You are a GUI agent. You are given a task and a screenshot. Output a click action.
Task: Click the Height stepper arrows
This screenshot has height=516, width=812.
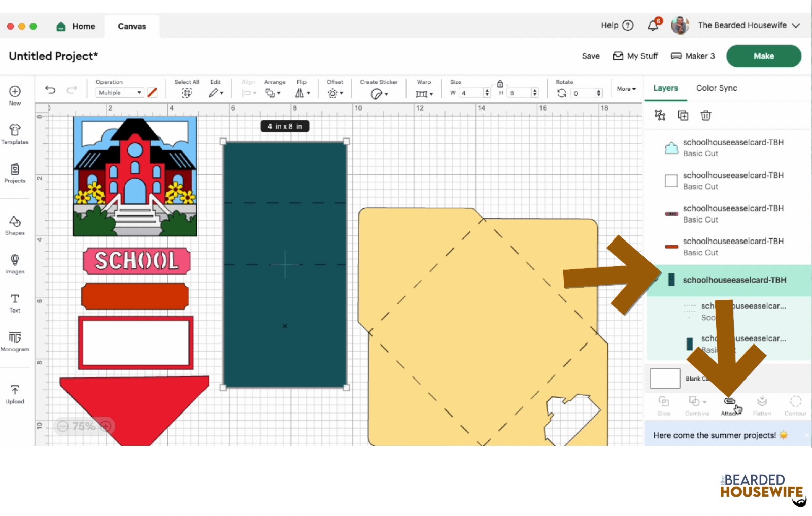(535, 93)
